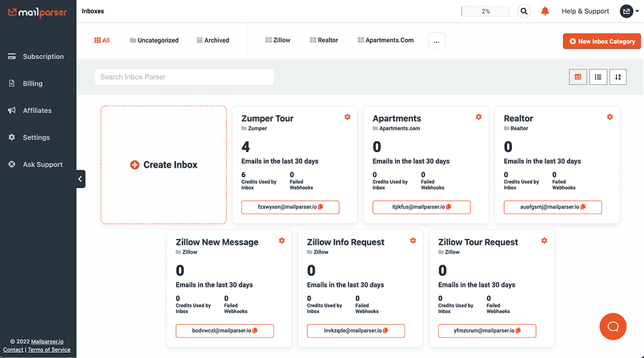
Task: Open Realtor inbox settings gear
Action: pos(610,117)
